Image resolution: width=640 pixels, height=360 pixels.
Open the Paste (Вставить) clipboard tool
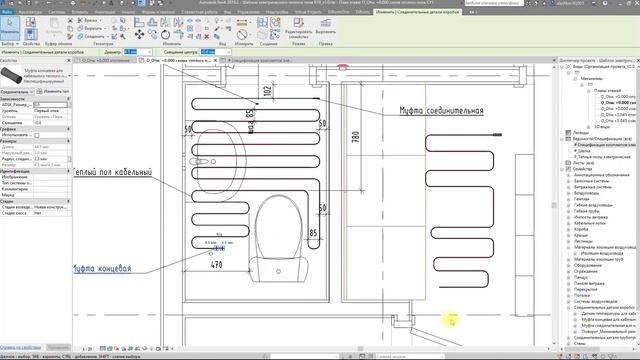click(x=54, y=27)
